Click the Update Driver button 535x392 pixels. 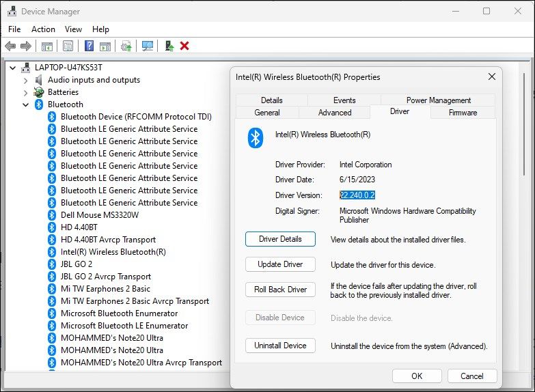tap(280, 264)
